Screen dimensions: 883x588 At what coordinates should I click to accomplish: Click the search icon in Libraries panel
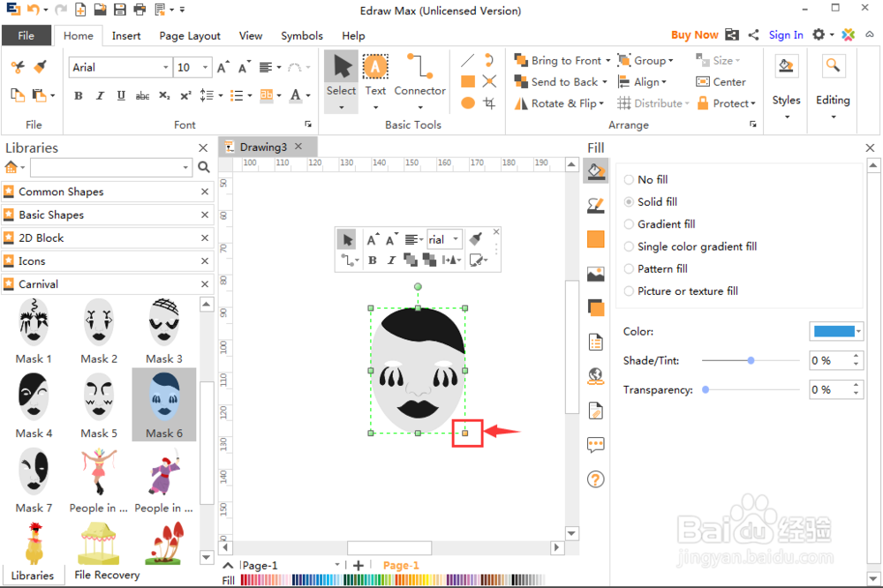pos(204,167)
